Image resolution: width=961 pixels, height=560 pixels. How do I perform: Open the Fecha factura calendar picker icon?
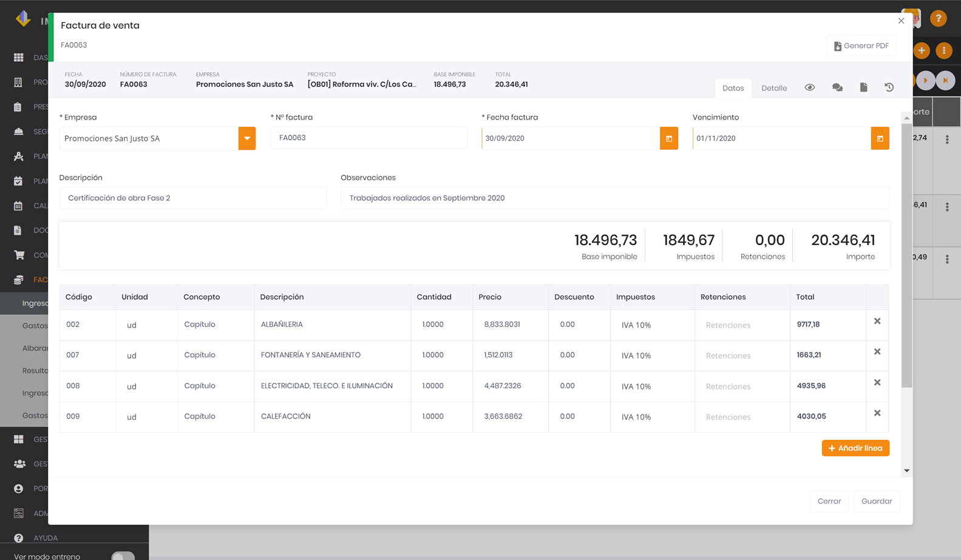point(669,138)
